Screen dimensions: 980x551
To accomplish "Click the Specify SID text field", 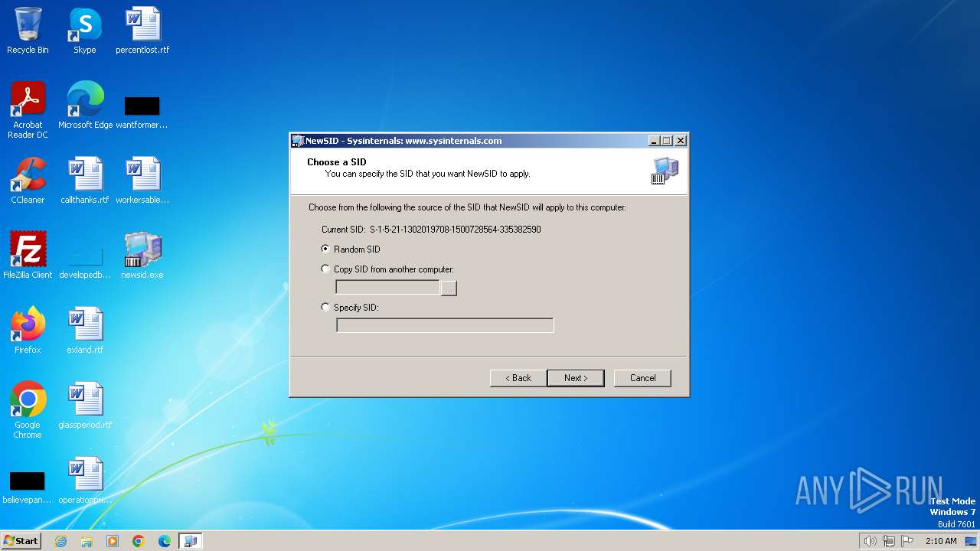I will [445, 326].
